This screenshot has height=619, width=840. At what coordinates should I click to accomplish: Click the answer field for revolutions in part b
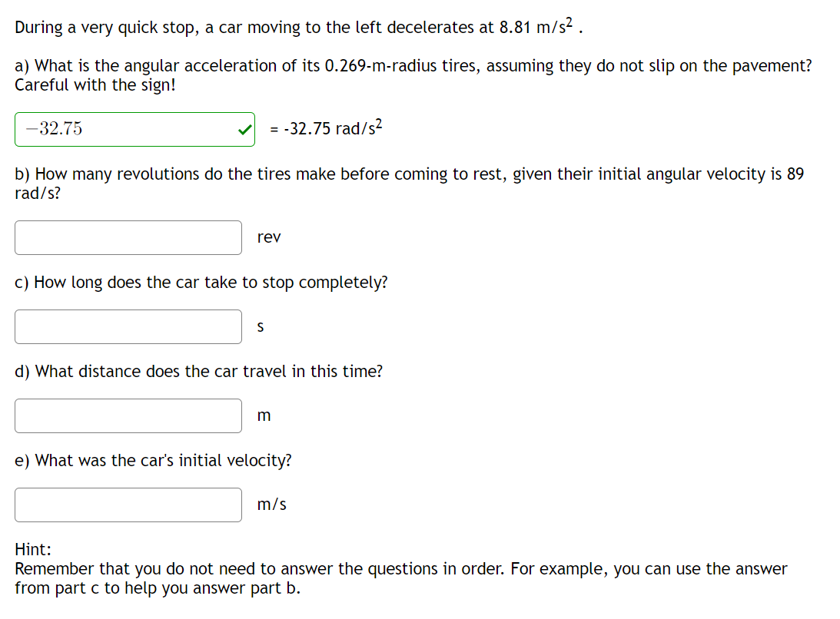[x=128, y=237]
